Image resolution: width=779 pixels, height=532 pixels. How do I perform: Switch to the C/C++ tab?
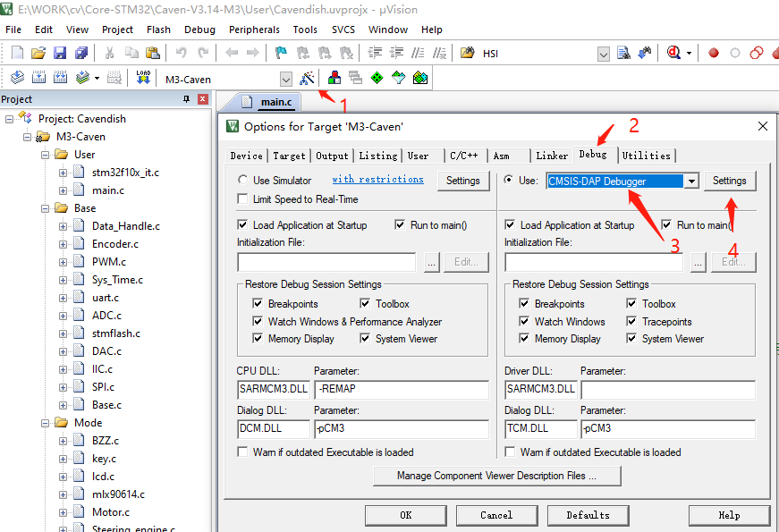coord(465,156)
